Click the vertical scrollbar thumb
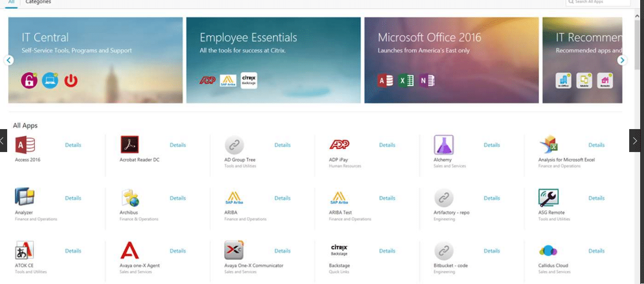 (x=637, y=46)
